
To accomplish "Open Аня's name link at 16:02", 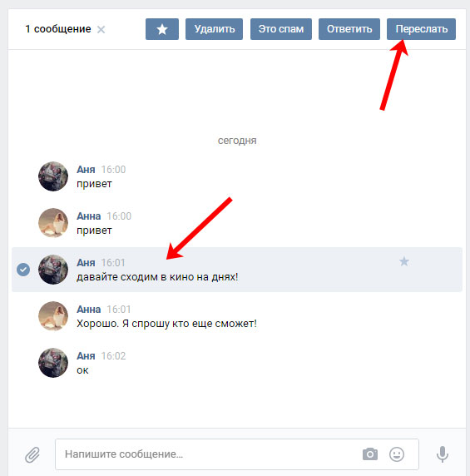I will click(x=86, y=356).
